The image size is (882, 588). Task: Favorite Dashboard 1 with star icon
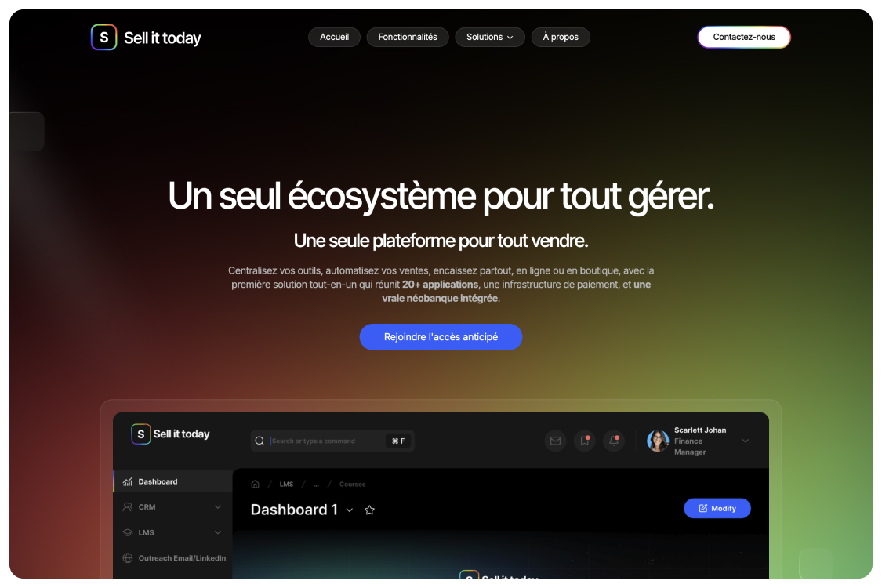(x=369, y=510)
